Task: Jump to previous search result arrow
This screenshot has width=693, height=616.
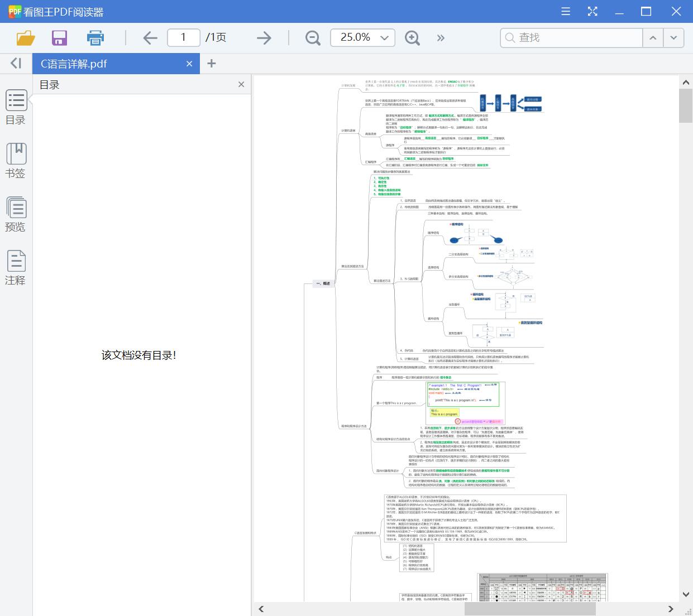Action: (652, 37)
